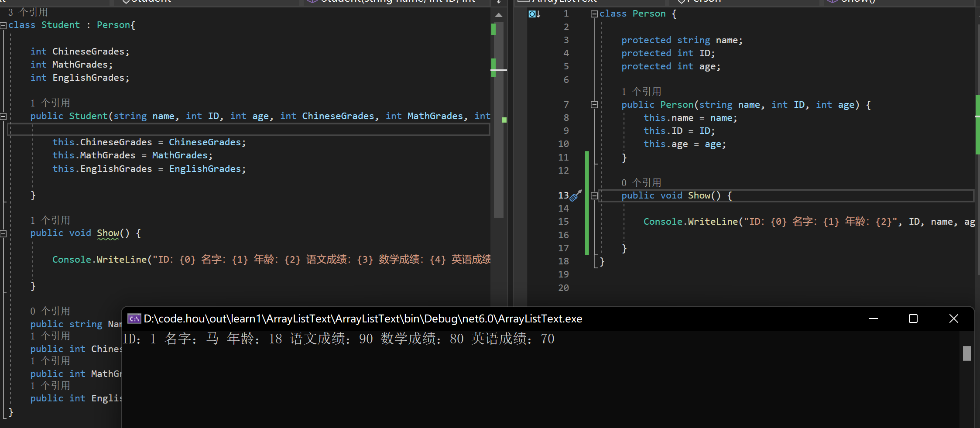Click the console window's app icon
This screenshot has height=428, width=980.
134,319
